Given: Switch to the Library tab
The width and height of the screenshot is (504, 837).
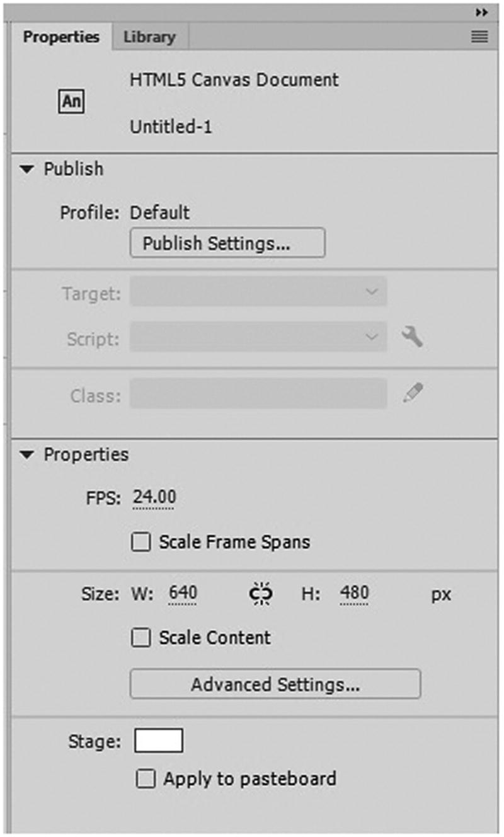Looking at the screenshot, I should tap(149, 37).
